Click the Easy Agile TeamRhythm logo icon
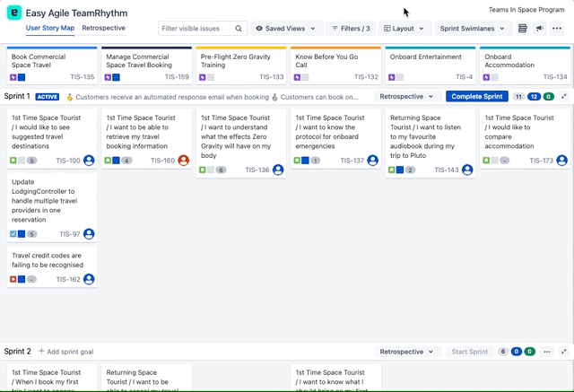This screenshot has width=574, height=392. (13, 13)
